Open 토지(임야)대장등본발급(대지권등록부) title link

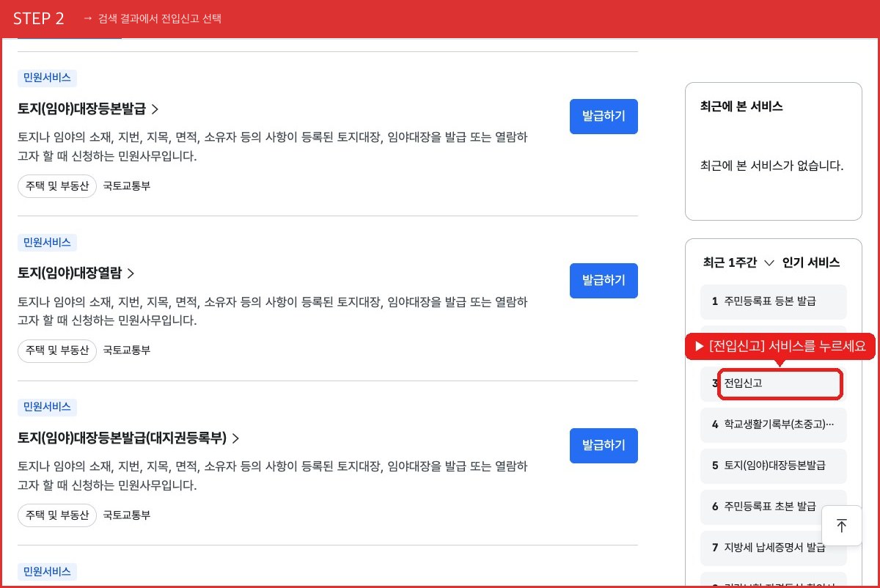pos(129,438)
